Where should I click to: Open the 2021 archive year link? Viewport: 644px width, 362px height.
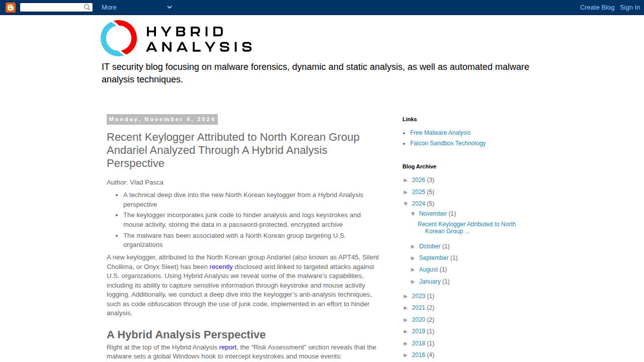click(x=419, y=308)
